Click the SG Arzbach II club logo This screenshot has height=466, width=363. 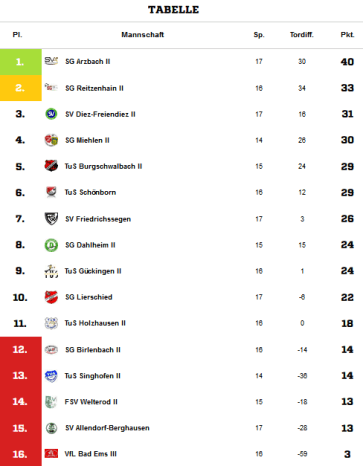(51, 61)
